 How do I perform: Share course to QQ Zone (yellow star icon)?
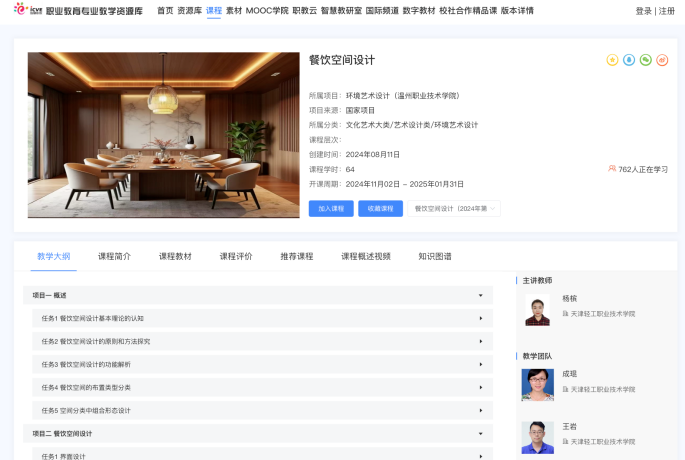point(612,60)
